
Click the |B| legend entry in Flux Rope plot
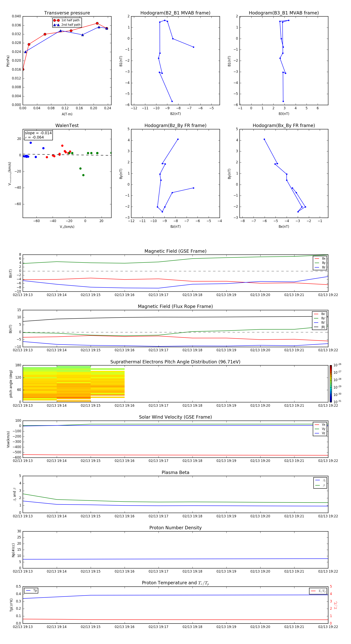[x=320, y=327]
